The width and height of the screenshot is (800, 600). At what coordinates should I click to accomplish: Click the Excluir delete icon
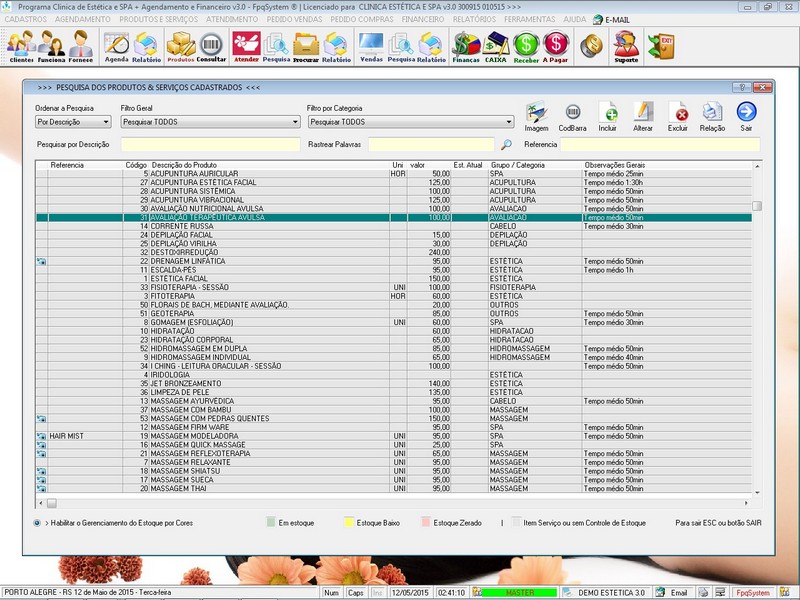(678, 116)
